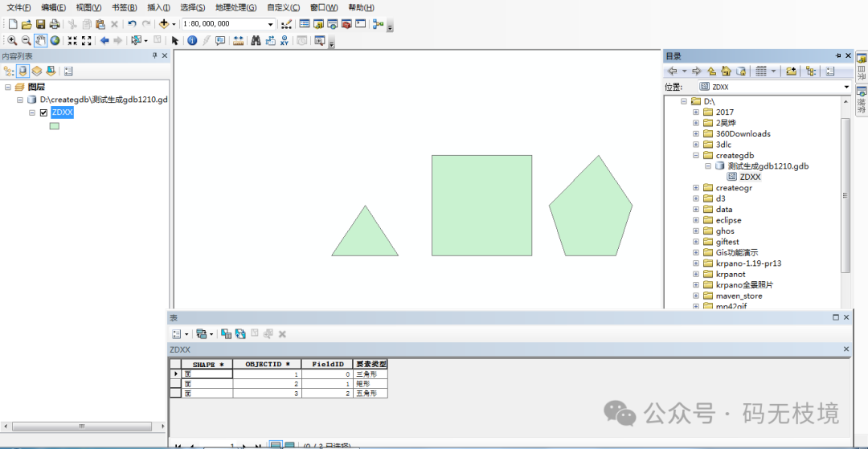Click the Catalog Go To Home Folder icon
Screen dimensions: 868x449
[x=727, y=71]
